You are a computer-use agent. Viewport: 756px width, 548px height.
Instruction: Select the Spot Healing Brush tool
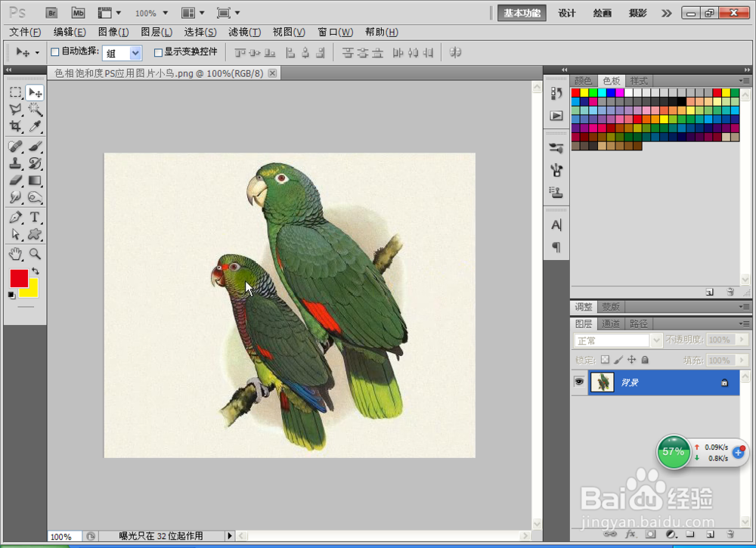coord(15,146)
